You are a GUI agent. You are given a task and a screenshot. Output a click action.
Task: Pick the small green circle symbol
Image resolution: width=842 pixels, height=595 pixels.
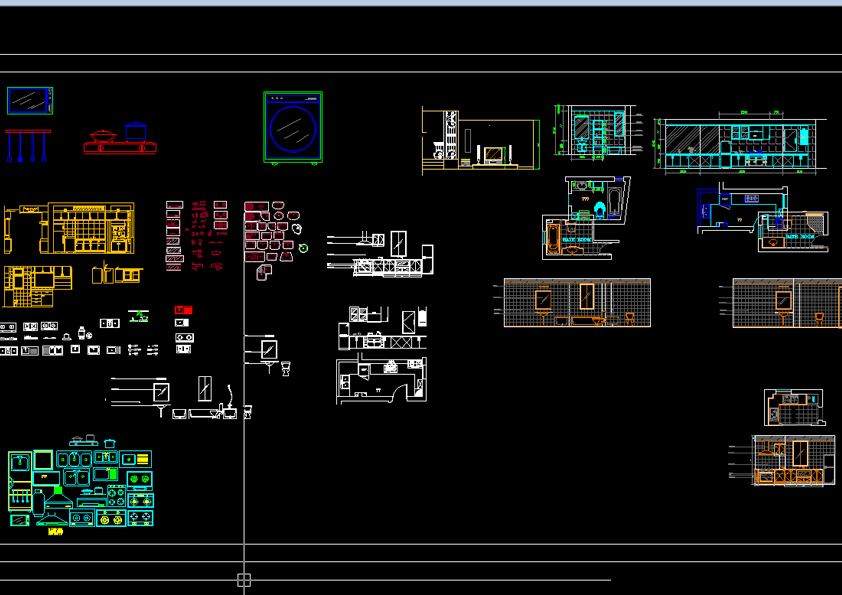[303, 248]
